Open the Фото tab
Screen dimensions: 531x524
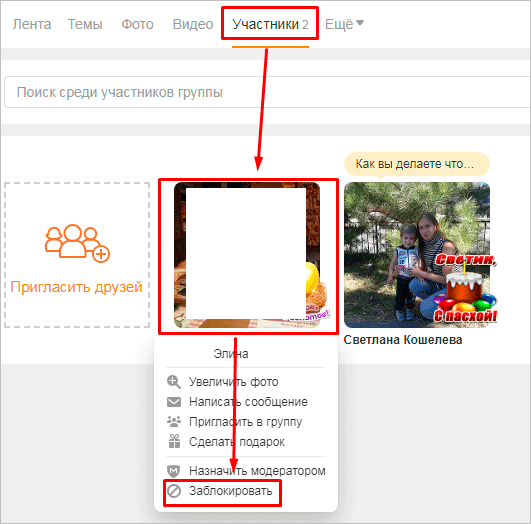pos(137,24)
